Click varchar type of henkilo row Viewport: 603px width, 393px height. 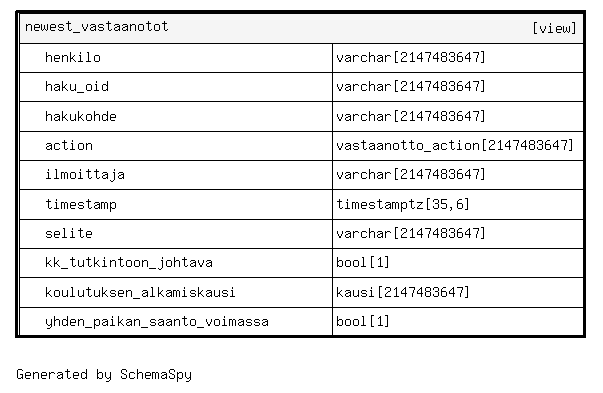[411, 58]
